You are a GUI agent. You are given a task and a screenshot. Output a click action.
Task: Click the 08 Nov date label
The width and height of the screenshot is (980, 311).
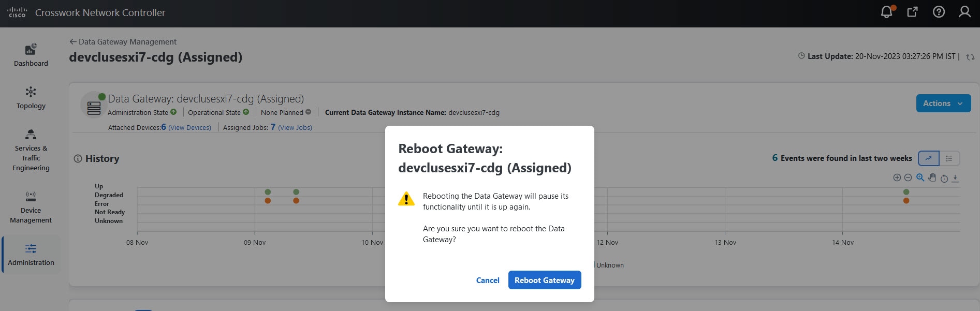[x=137, y=243]
